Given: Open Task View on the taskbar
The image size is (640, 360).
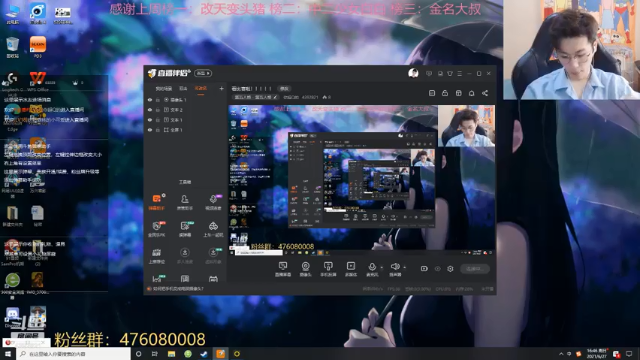Looking at the screenshot, I should point(155,354).
